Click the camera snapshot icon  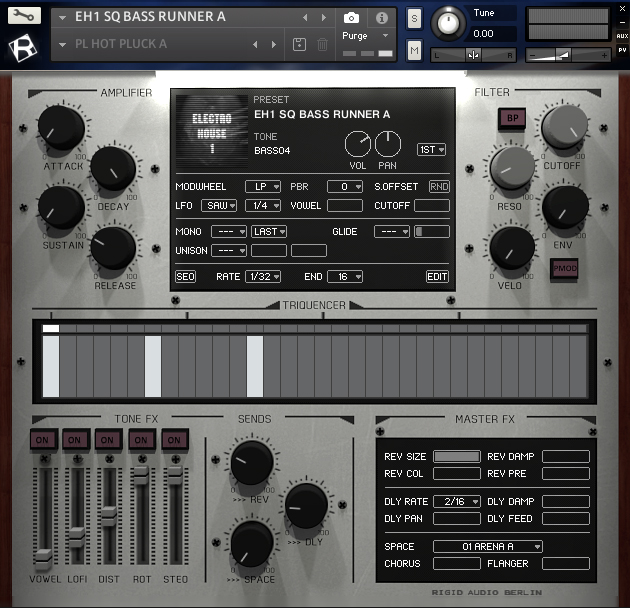pyautogui.click(x=351, y=18)
